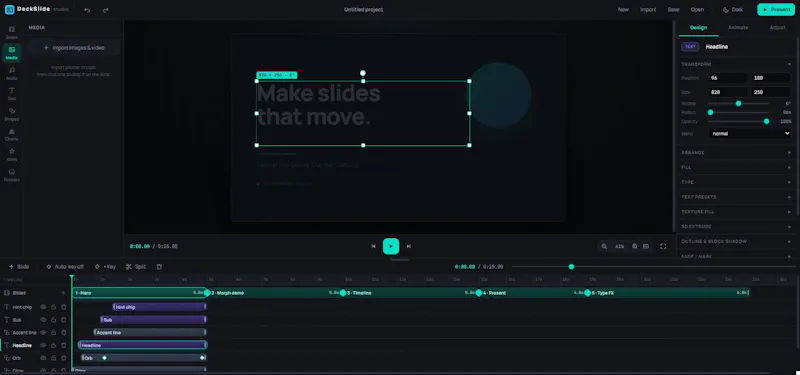Expand the Texture Fill section
Viewport: 800px width, 375px height.
point(736,212)
